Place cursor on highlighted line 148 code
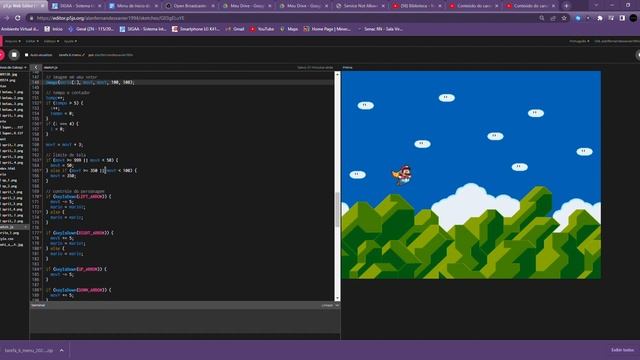 coord(90,82)
